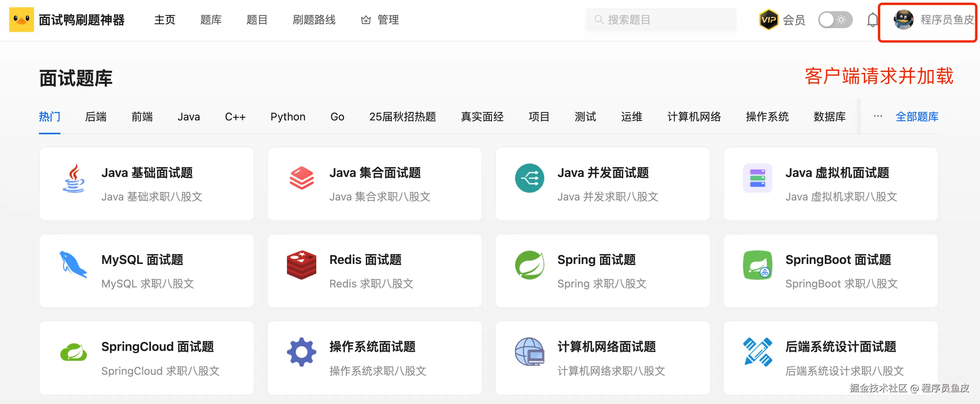Click the Spring green leaf icon
Image resolution: width=980 pixels, height=404 pixels.
pyautogui.click(x=530, y=265)
